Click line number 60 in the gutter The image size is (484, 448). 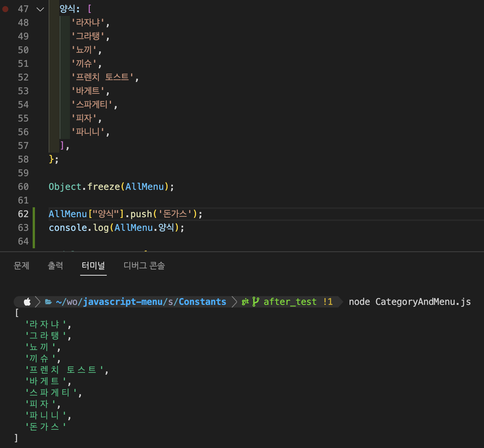click(x=23, y=187)
